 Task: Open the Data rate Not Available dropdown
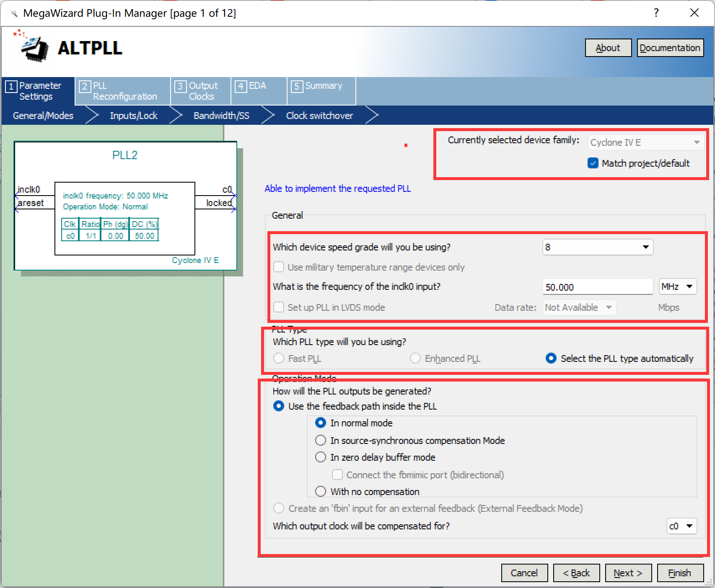pyautogui.click(x=580, y=307)
